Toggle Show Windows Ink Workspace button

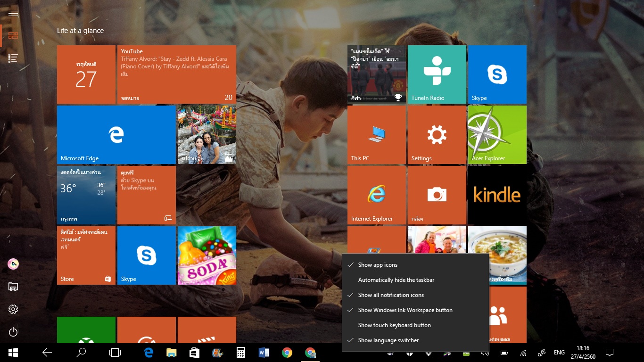click(415, 310)
